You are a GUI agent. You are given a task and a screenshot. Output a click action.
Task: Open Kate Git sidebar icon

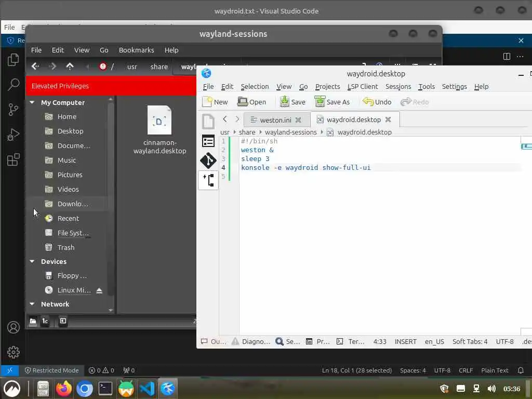[208, 161]
